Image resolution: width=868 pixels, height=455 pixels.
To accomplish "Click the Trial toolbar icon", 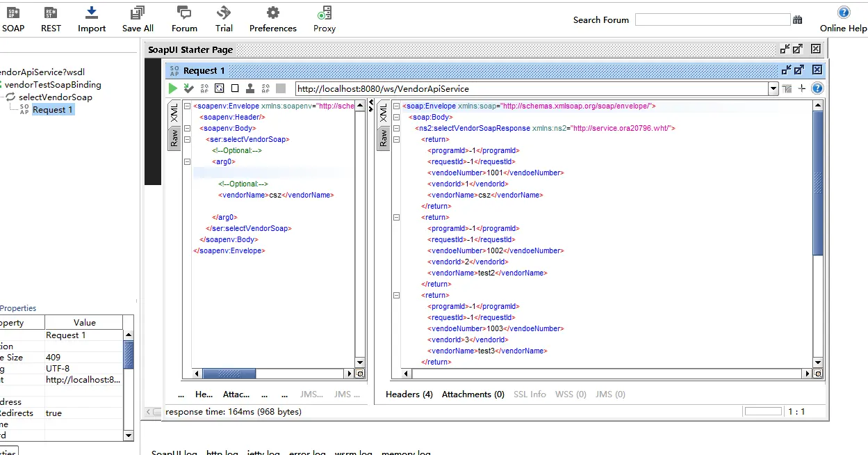I will [x=224, y=19].
